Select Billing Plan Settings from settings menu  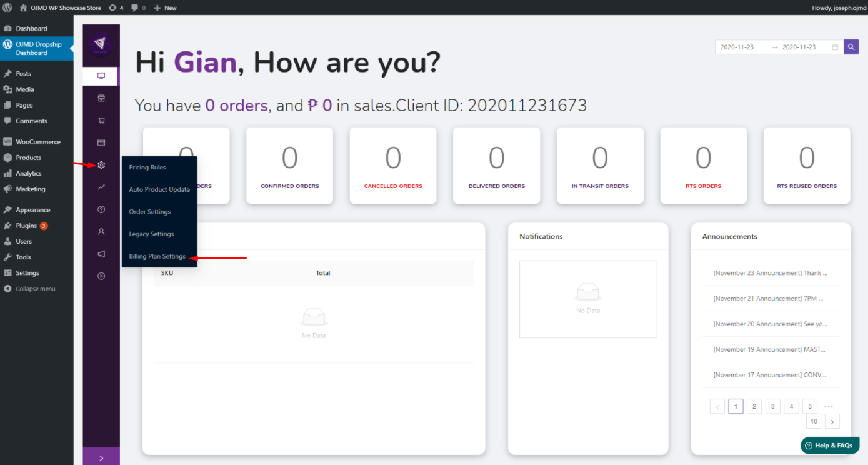157,256
